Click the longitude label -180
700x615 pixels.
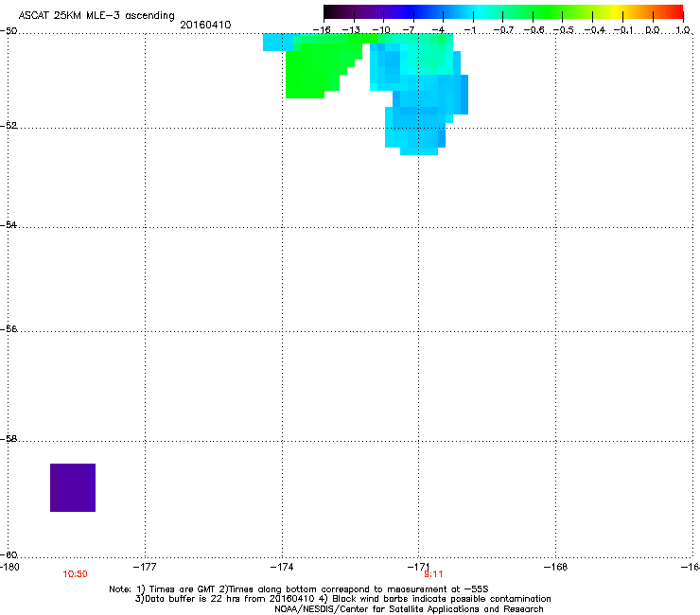[x=9, y=567]
